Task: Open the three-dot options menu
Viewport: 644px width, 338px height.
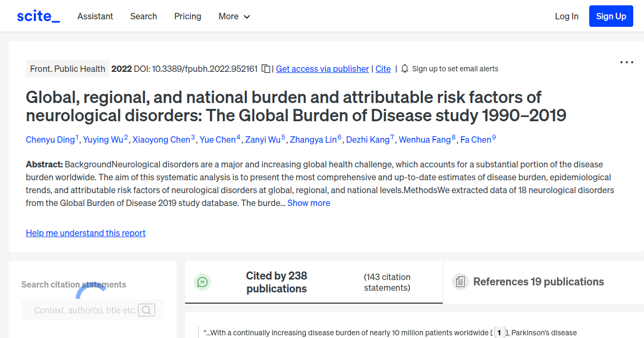Action: click(x=626, y=62)
